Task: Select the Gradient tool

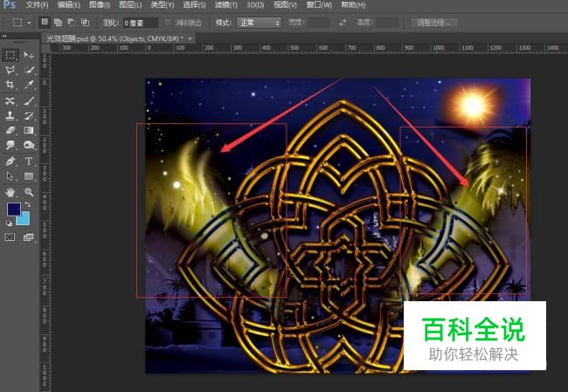Action: click(29, 130)
